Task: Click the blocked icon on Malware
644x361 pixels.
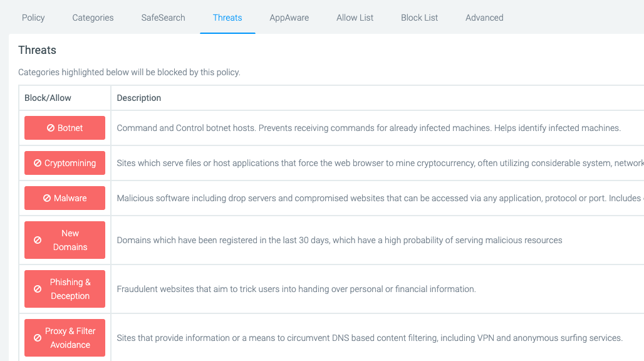Action: tap(47, 199)
